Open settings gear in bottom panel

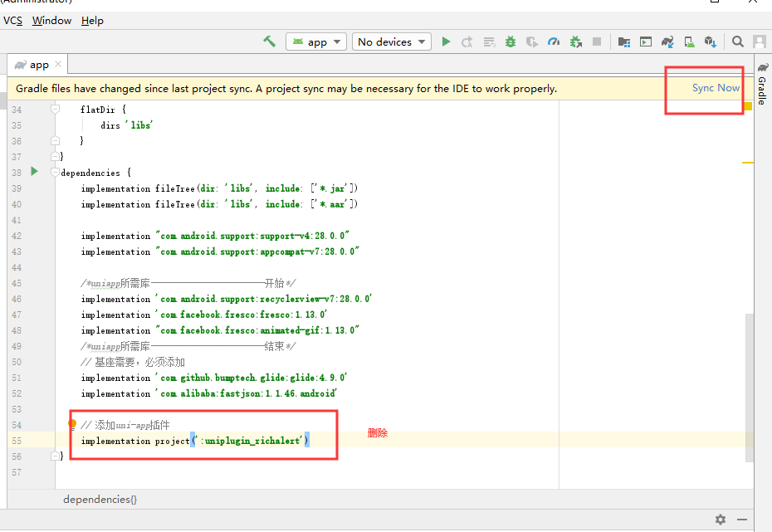point(721,520)
